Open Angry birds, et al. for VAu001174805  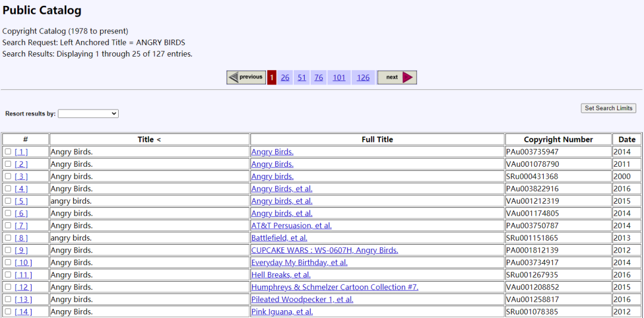click(x=281, y=213)
